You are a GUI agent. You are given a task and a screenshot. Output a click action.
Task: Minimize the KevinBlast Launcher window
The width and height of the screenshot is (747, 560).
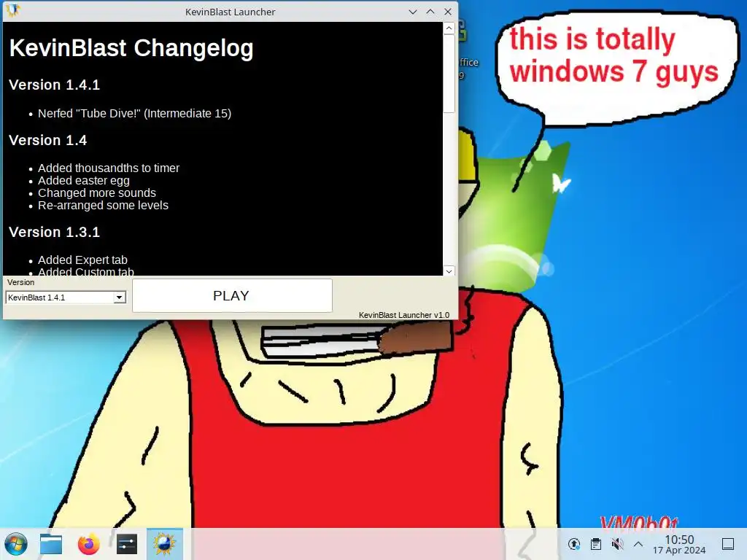pyautogui.click(x=413, y=12)
